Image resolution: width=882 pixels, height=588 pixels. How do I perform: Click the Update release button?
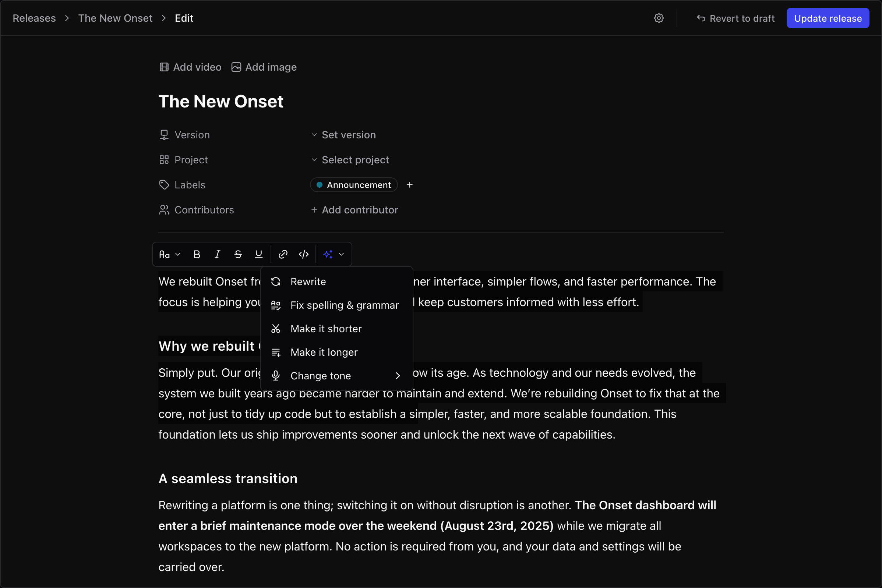[x=828, y=18]
